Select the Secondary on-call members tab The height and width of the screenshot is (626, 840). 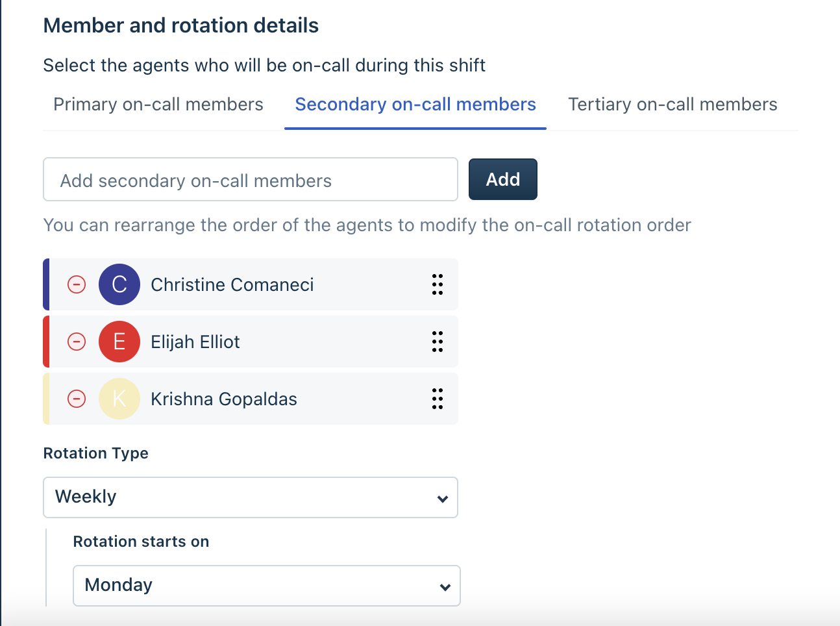pos(415,105)
